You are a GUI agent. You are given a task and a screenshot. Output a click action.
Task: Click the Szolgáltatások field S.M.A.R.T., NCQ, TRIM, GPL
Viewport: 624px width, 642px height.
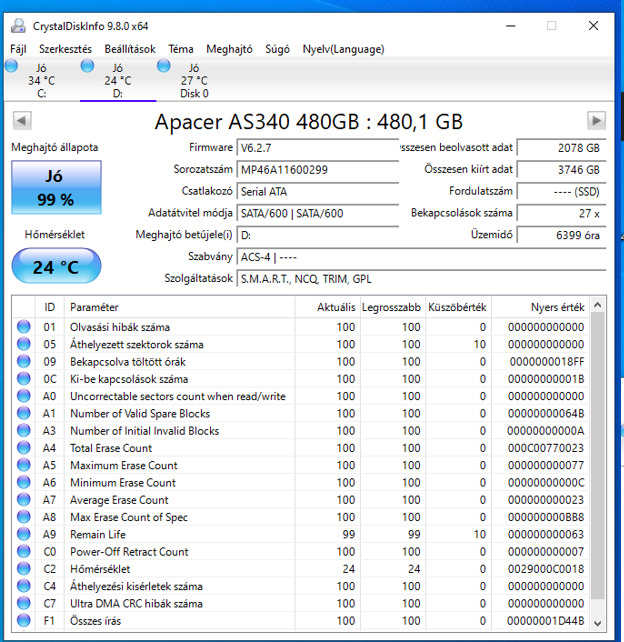[421, 279]
